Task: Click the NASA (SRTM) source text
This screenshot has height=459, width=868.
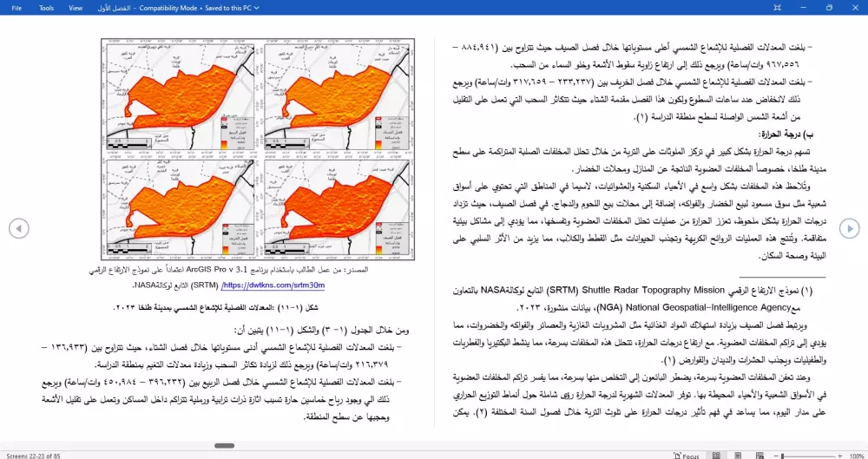Action: click(x=175, y=285)
